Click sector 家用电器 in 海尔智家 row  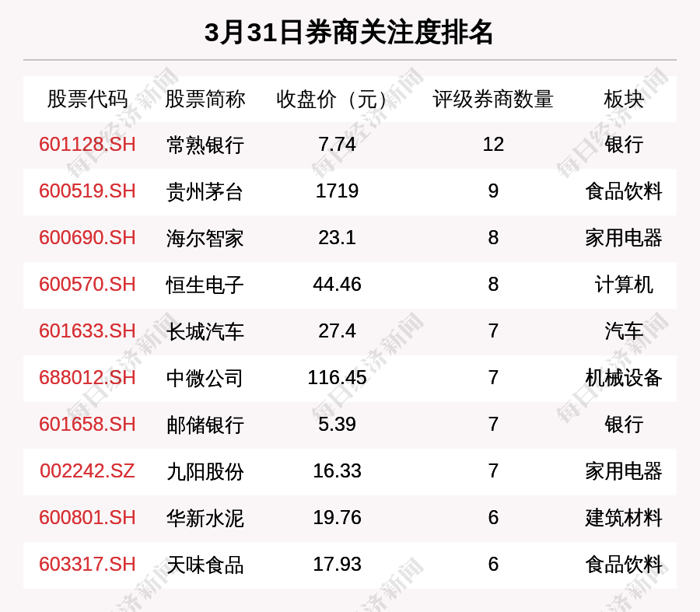pyautogui.click(x=624, y=238)
